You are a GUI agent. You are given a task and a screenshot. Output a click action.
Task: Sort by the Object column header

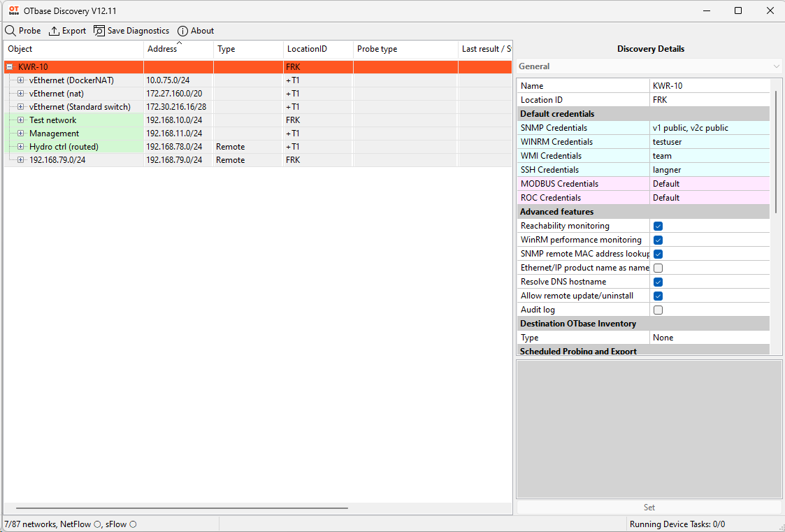[x=73, y=49]
